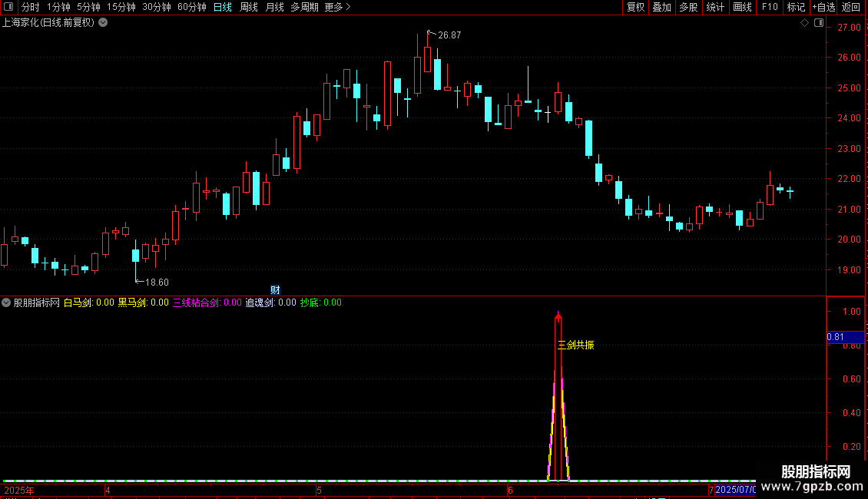This screenshot has height=499, width=868.
Task: Click the 26.87 high price label
Action: 449,35
